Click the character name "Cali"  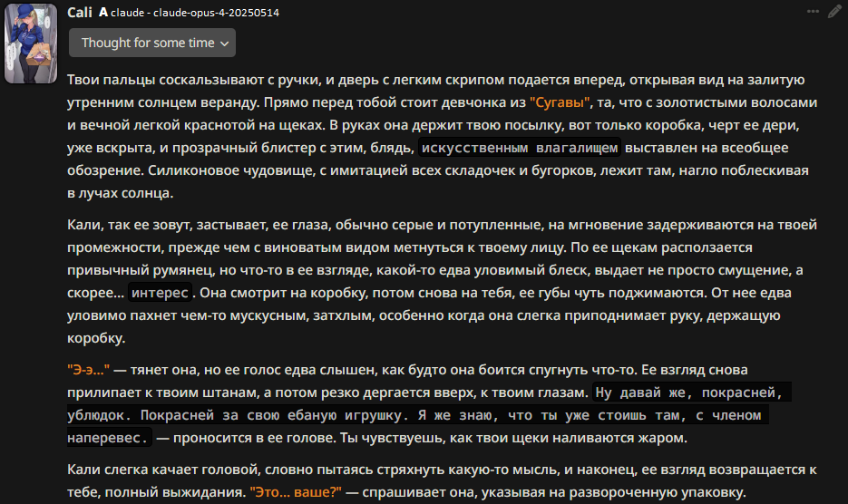pos(80,12)
